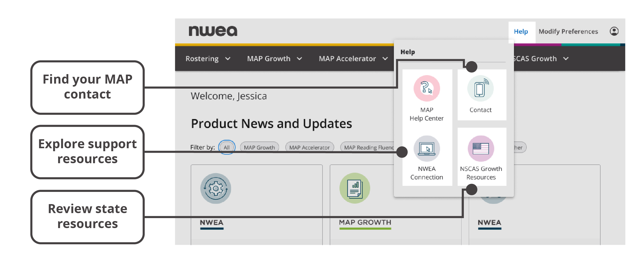Select the All filter pill
644x264 pixels.
point(227,147)
